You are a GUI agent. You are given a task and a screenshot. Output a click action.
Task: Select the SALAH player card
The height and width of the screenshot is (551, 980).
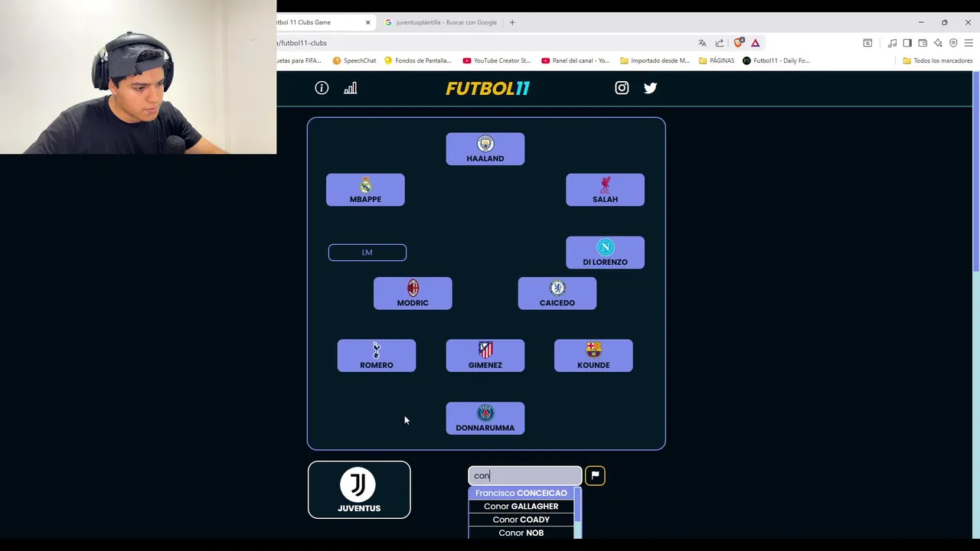[605, 190]
